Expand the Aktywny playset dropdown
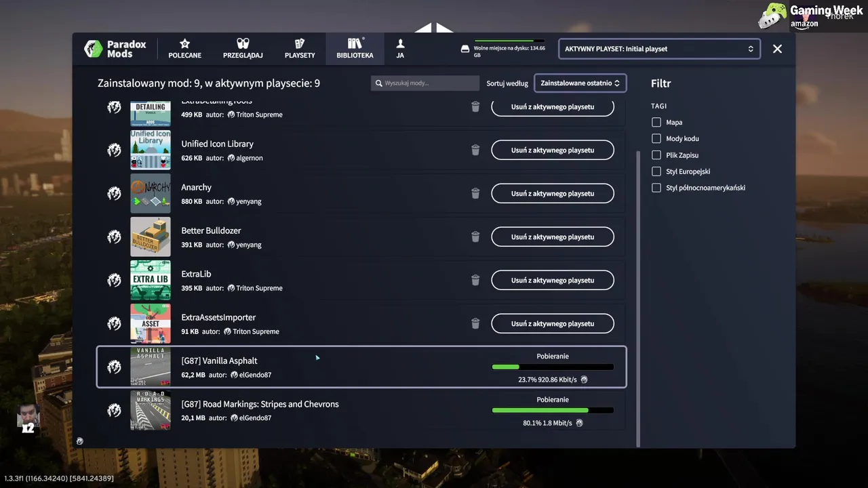The height and width of the screenshot is (488, 868). [x=659, y=49]
